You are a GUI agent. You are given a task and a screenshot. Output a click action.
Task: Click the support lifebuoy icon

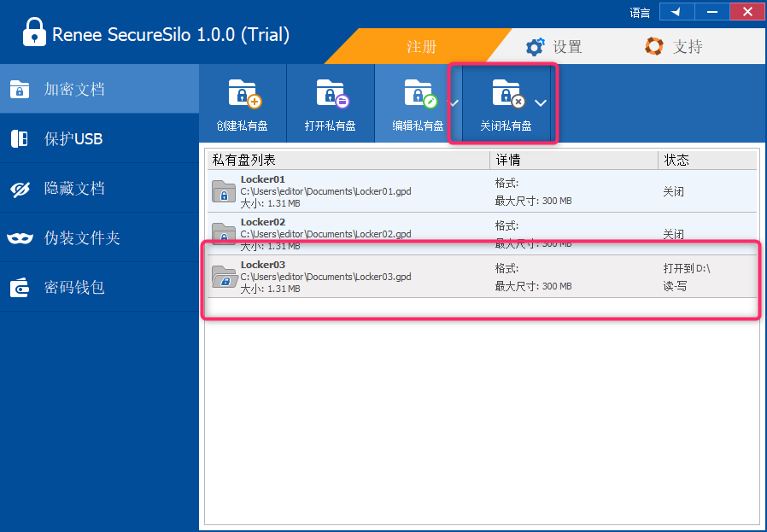pyautogui.click(x=654, y=46)
